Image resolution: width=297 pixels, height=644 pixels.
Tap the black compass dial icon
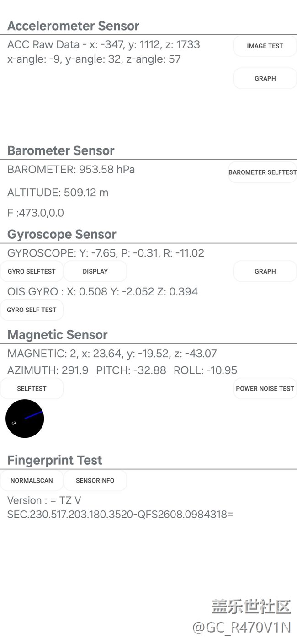coord(25,419)
